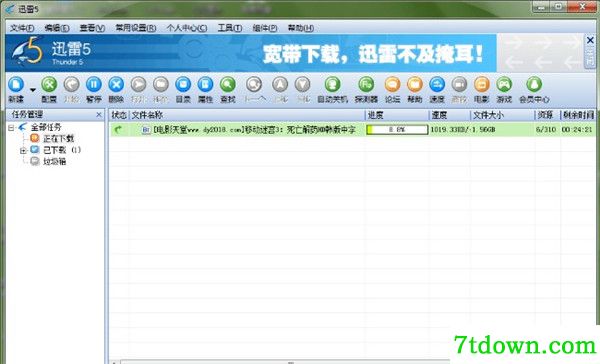Open the 帮助(H) menu in menu bar
The height and width of the screenshot is (364, 600).
point(300,28)
